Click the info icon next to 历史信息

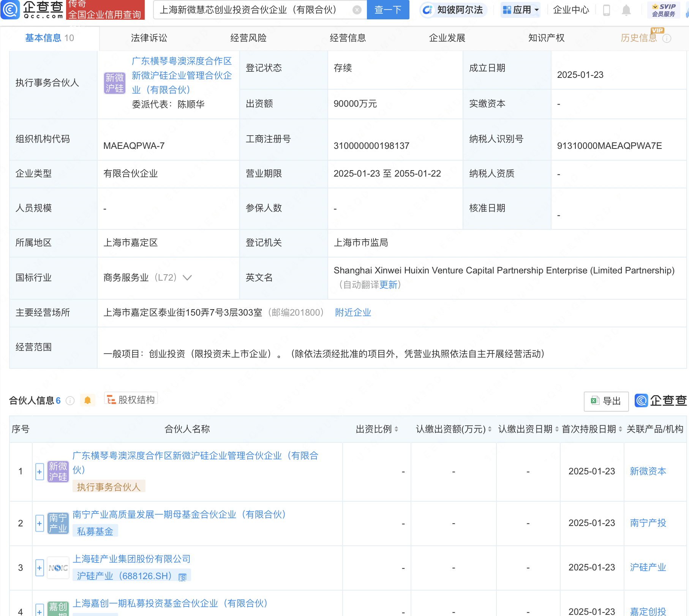667,38
